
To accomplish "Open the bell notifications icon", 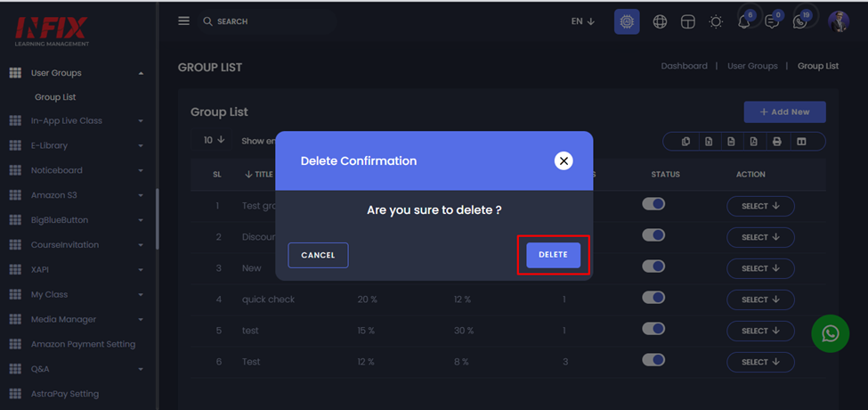I will (x=744, y=21).
